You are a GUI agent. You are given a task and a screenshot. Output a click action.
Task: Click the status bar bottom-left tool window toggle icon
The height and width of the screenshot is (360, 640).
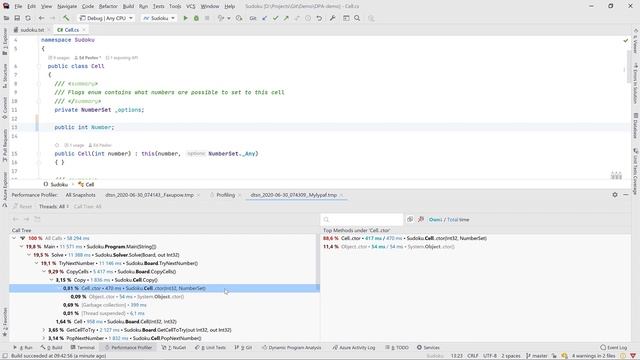4,356
